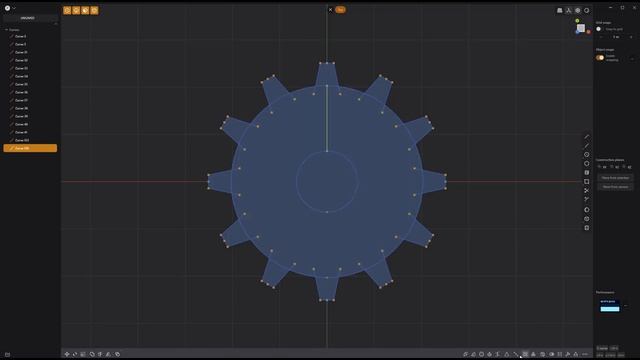
Task: Select the Move tool in bottom-left toolbar
Action: tap(67, 354)
